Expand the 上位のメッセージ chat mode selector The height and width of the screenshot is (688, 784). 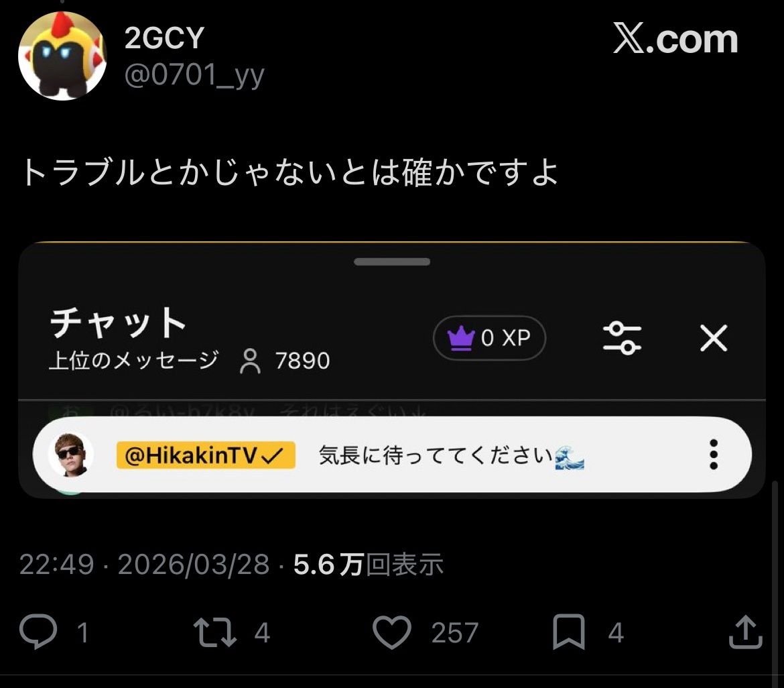coord(134,360)
